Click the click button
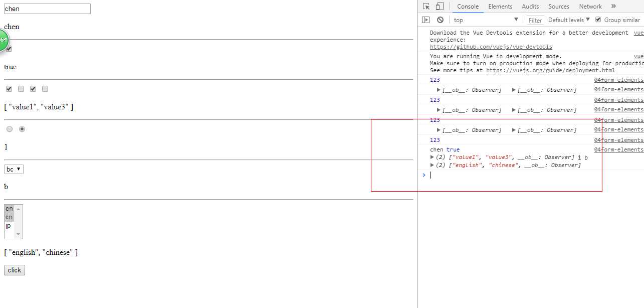 tap(15, 270)
